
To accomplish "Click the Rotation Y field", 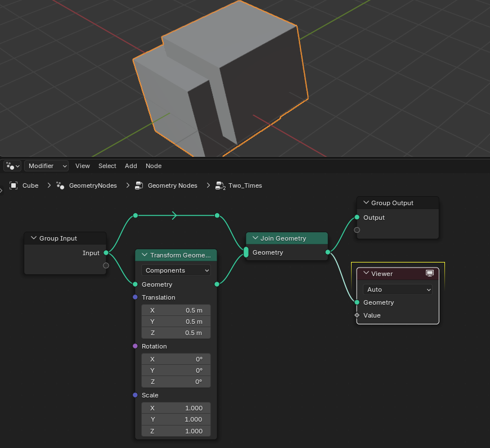I will pos(176,370).
